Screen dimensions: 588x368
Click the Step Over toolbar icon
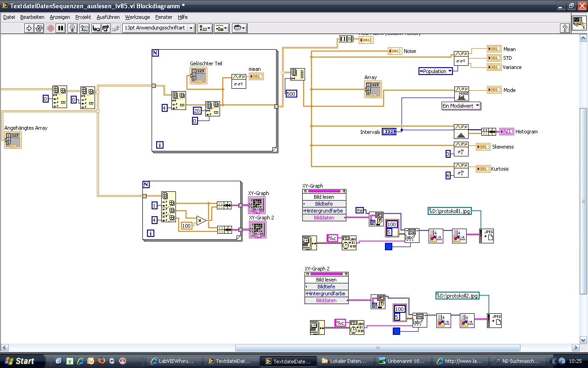pyautogui.click(x=106, y=28)
